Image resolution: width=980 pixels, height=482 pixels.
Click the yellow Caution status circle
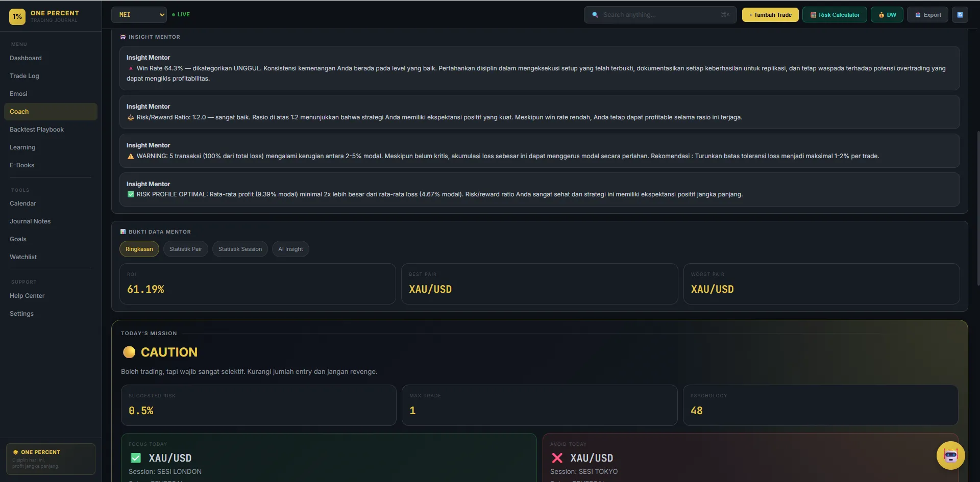pos(129,352)
